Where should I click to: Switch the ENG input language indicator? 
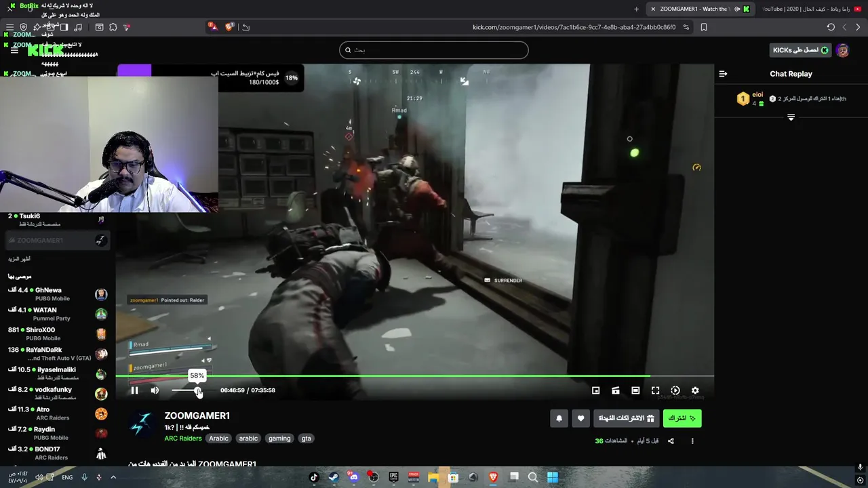point(67,478)
